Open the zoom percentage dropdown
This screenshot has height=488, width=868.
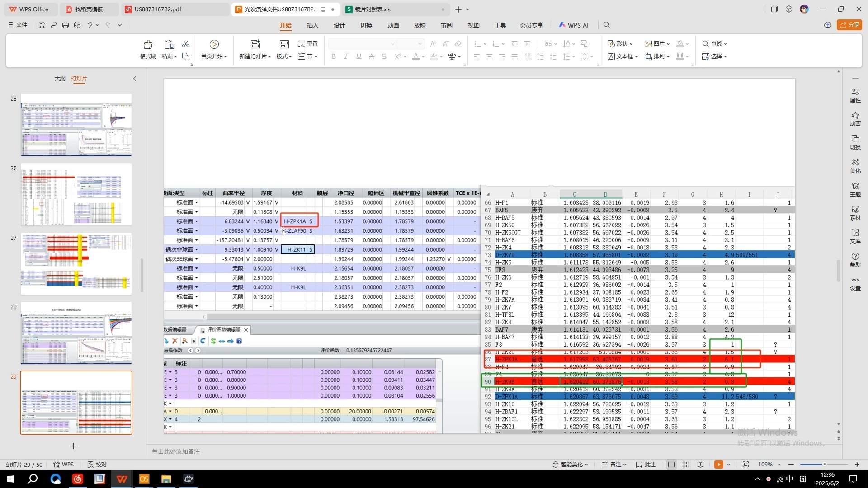pyautogui.click(x=779, y=465)
